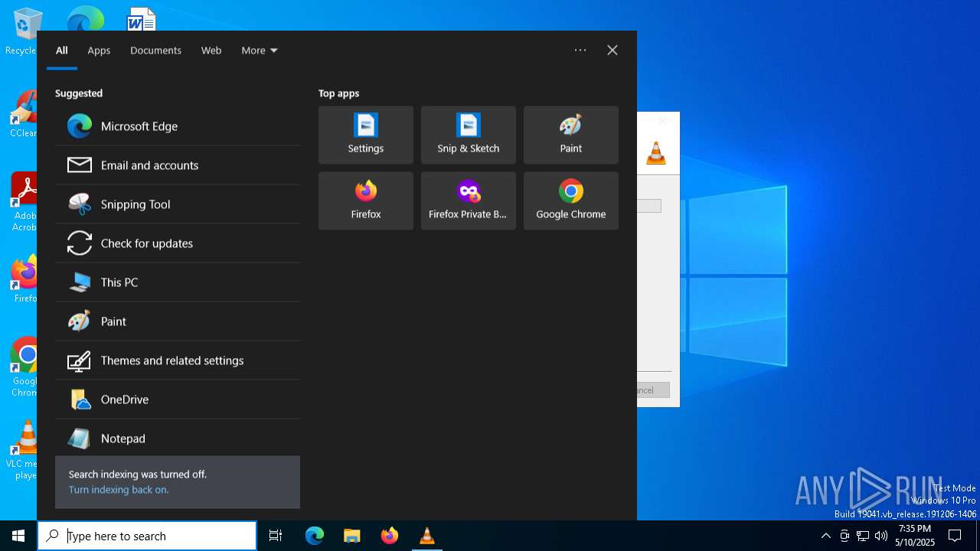The image size is (980, 551).
Task: Select the Word document on desktop
Action: point(142,19)
